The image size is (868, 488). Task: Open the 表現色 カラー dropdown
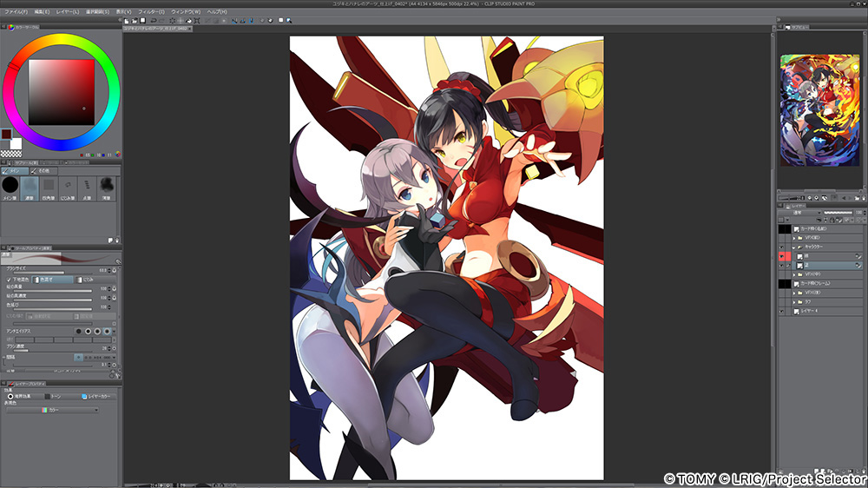[53, 410]
